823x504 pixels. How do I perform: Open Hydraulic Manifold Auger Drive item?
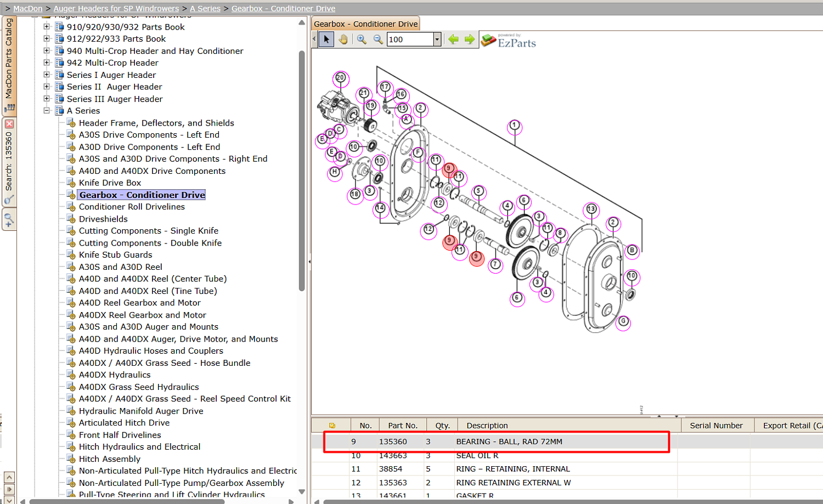pyautogui.click(x=141, y=411)
